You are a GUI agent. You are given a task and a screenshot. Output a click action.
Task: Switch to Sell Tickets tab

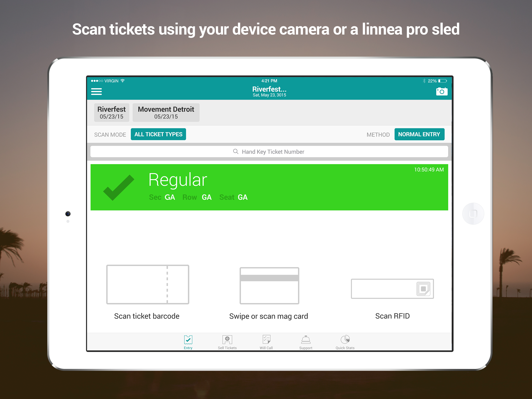(227, 342)
